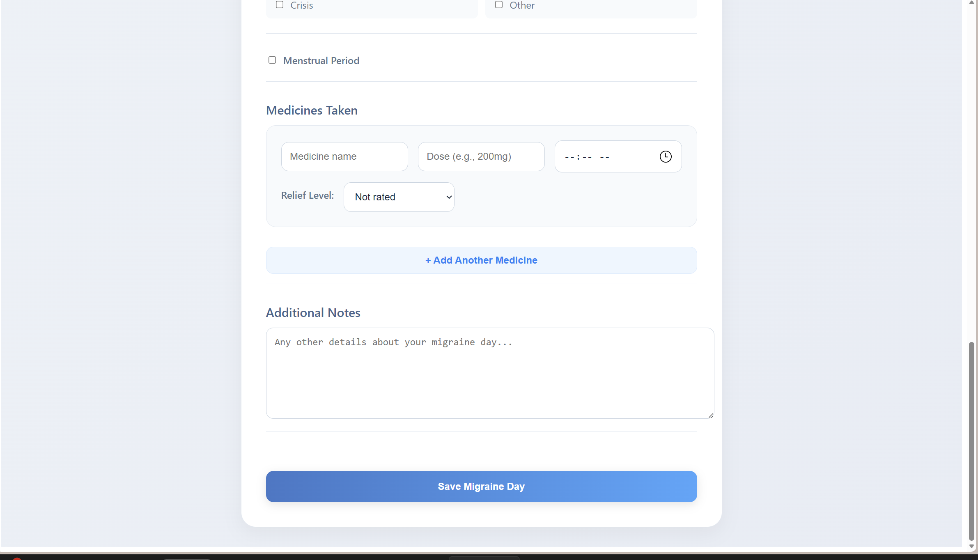
Task: Click the Menstrual Period label text
Action: 321,61
